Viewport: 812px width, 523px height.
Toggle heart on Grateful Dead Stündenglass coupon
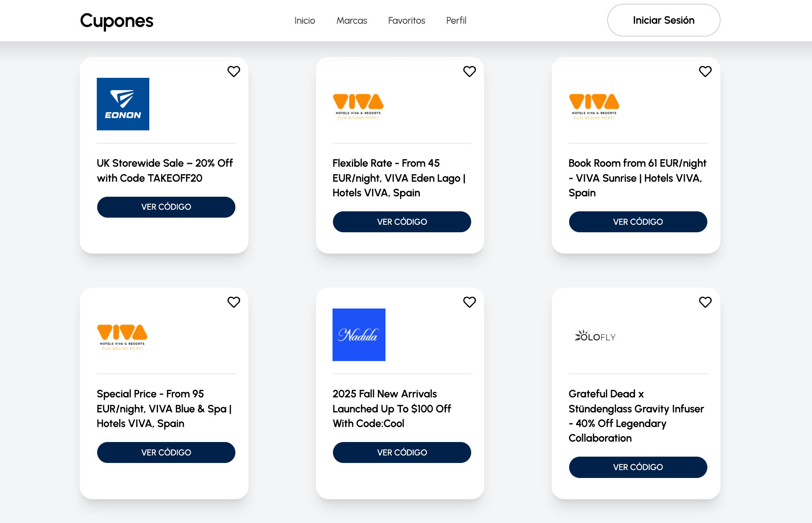click(x=705, y=302)
